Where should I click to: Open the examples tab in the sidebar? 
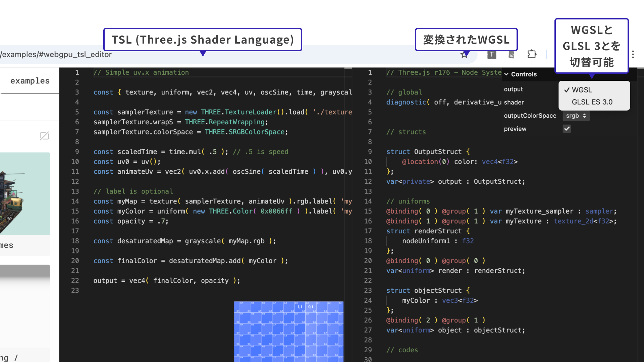pyautogui.click(x=30, y=81)
